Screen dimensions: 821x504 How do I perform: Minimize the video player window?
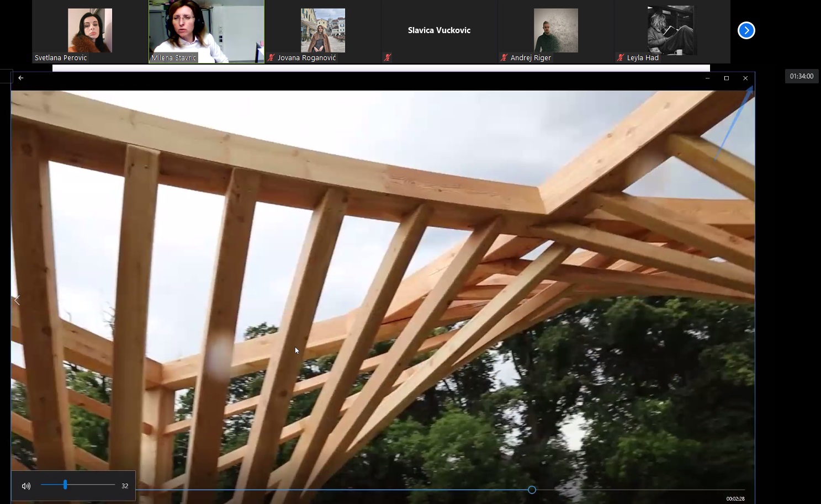click(x=707, y=78)
